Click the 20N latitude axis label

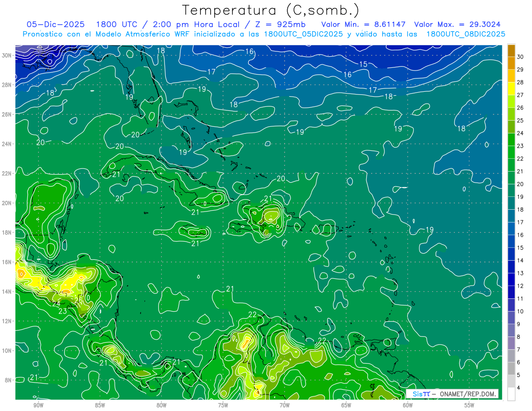[x=6, y=203]
